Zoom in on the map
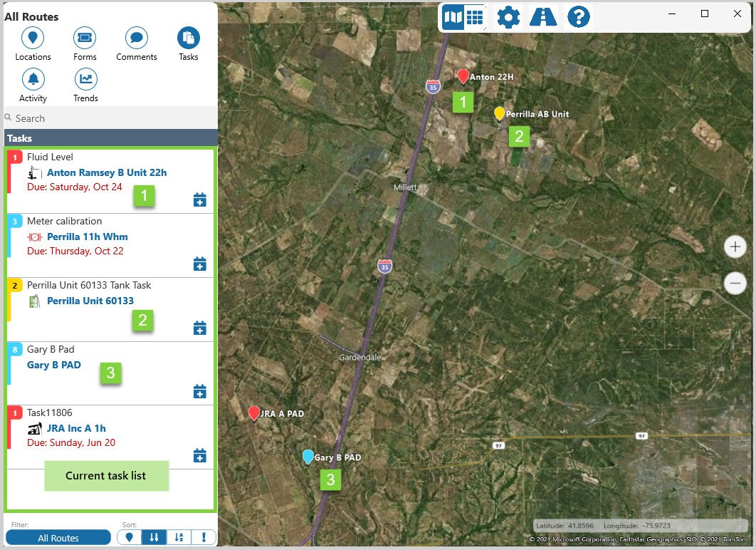 pyautogui.click(x=735, y=247)
